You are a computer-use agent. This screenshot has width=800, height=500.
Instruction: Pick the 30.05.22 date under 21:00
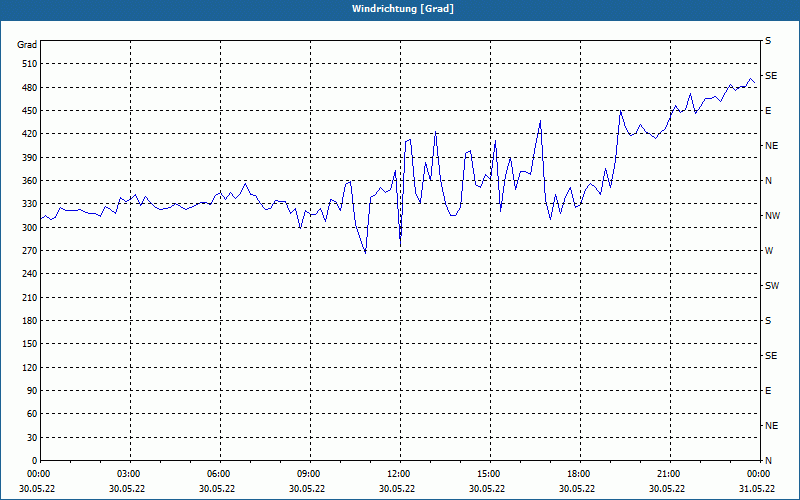click(x=667, y=489)
